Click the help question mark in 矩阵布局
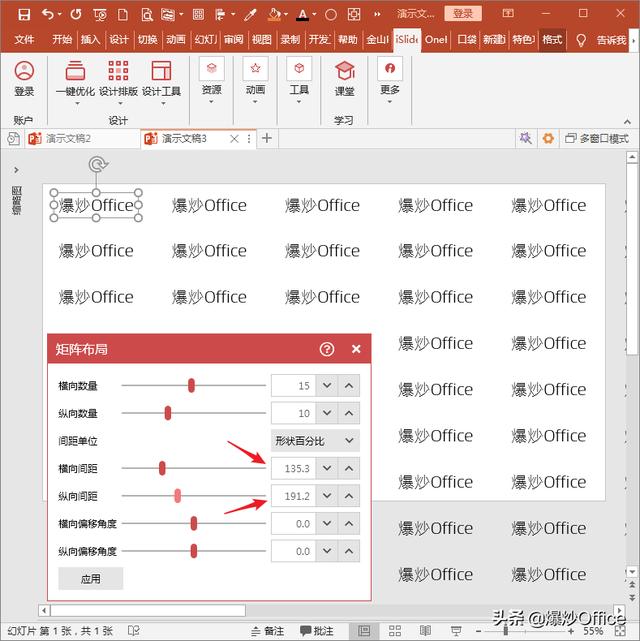 (x=327, y=349)
